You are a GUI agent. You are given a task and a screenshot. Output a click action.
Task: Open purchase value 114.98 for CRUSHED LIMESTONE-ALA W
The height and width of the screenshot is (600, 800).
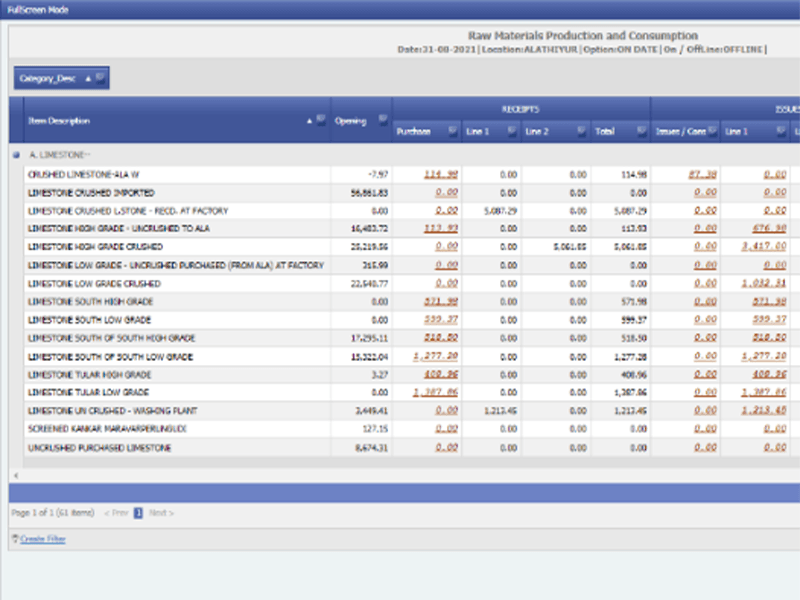[x=441, y=174]
